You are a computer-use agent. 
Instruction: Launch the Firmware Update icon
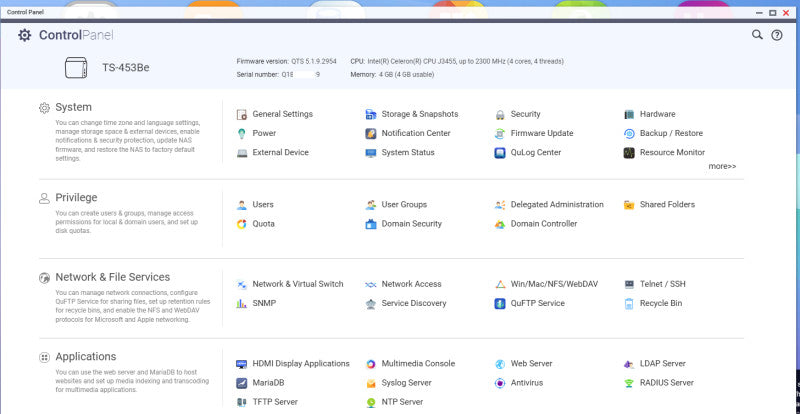coord(500,134)
